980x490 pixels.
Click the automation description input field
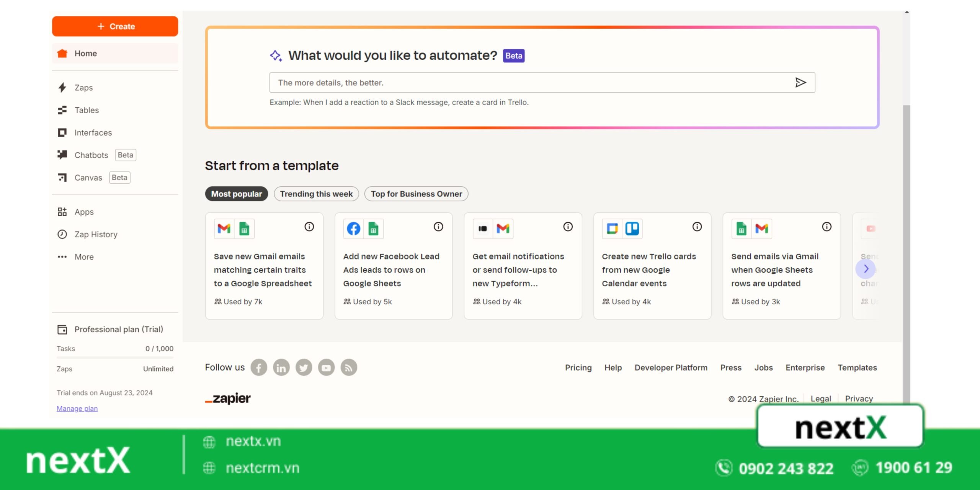click(528, 83)
